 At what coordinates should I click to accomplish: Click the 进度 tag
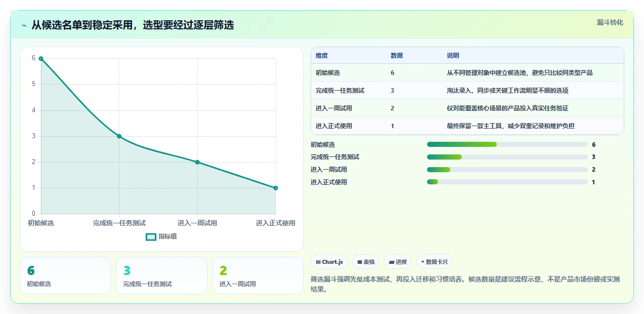click(398, 262)
